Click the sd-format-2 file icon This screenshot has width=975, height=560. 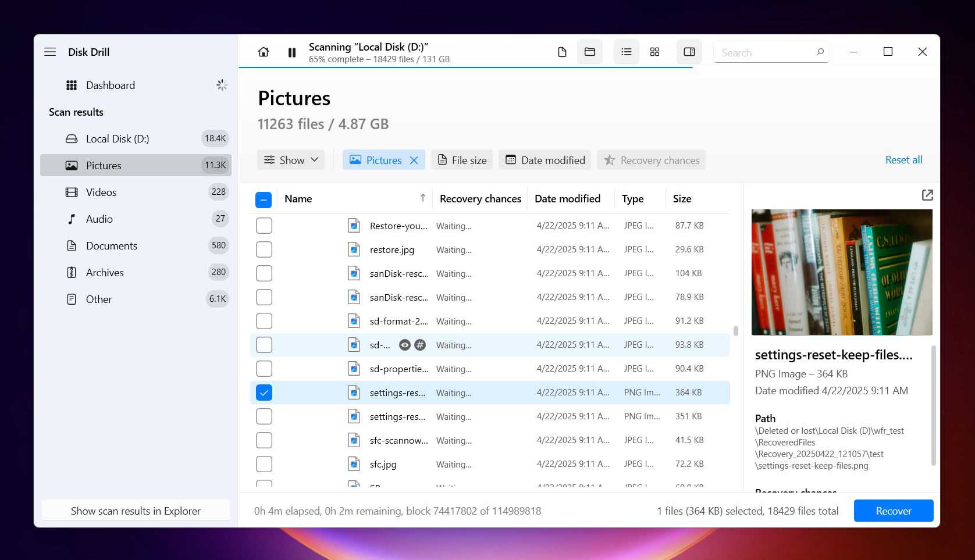point(354,321)
